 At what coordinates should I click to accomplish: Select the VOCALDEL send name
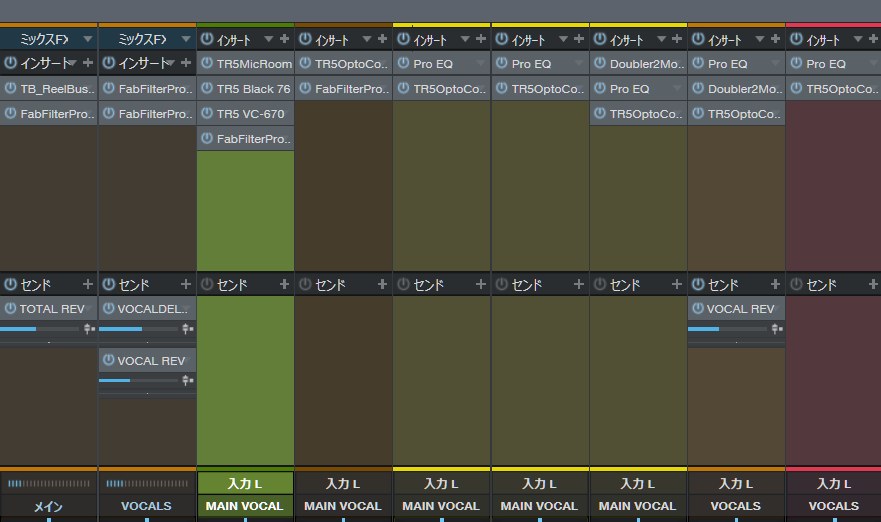point(152,308)
